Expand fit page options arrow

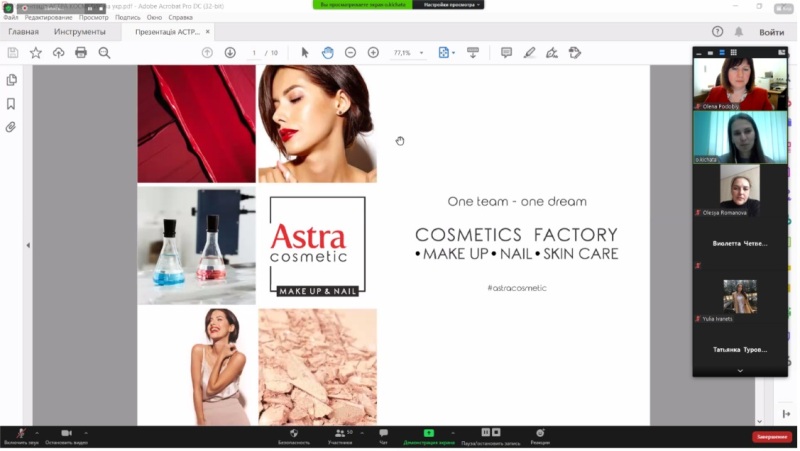click(x=454, y=53)
